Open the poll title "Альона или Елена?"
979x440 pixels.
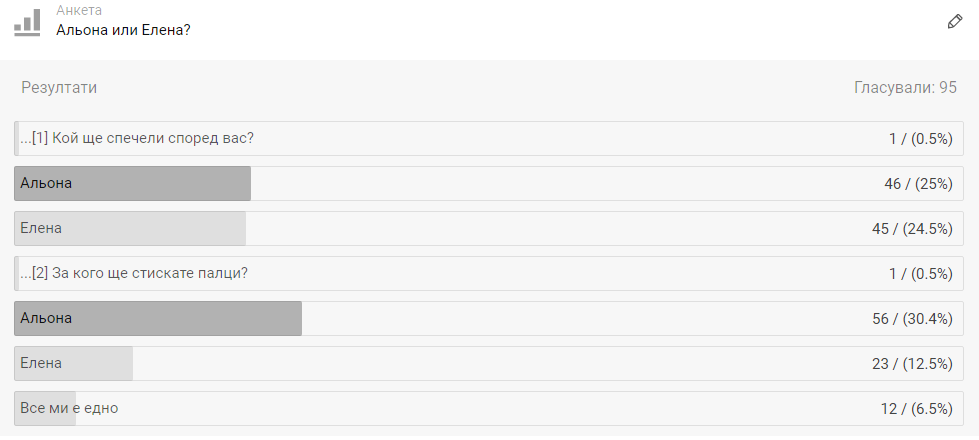coord(123,30)
